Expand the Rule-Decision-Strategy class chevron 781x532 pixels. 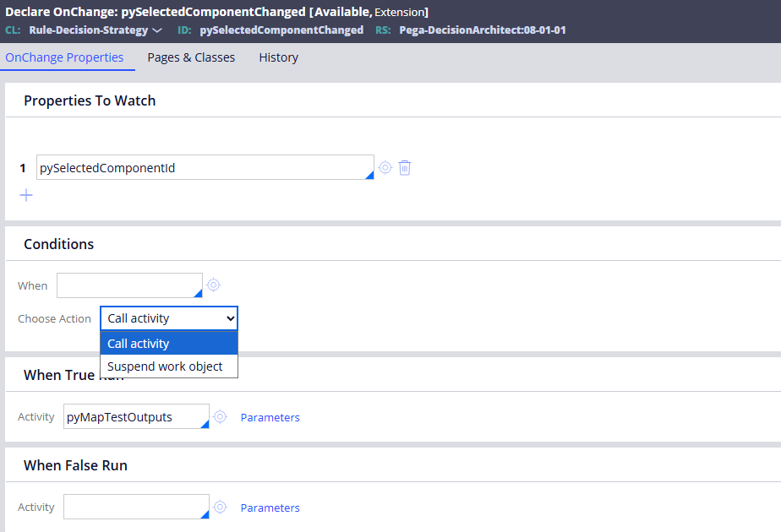[157, 30]
